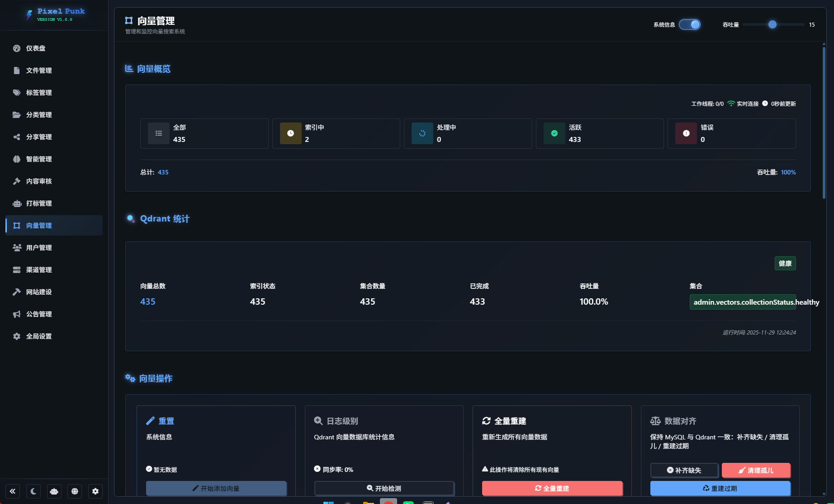Open language globe icon
The height and width of the screenshot is (504, 834).
75,491
